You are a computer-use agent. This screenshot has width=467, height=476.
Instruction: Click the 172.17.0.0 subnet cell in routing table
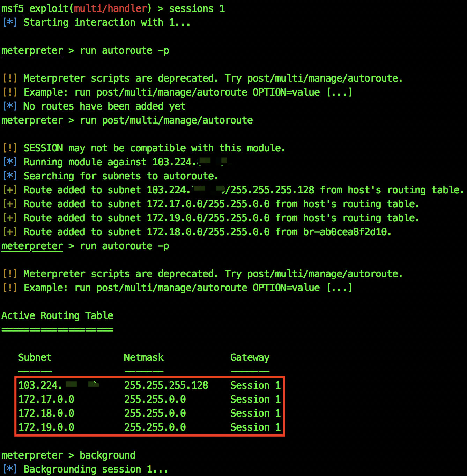pos(46,399)
